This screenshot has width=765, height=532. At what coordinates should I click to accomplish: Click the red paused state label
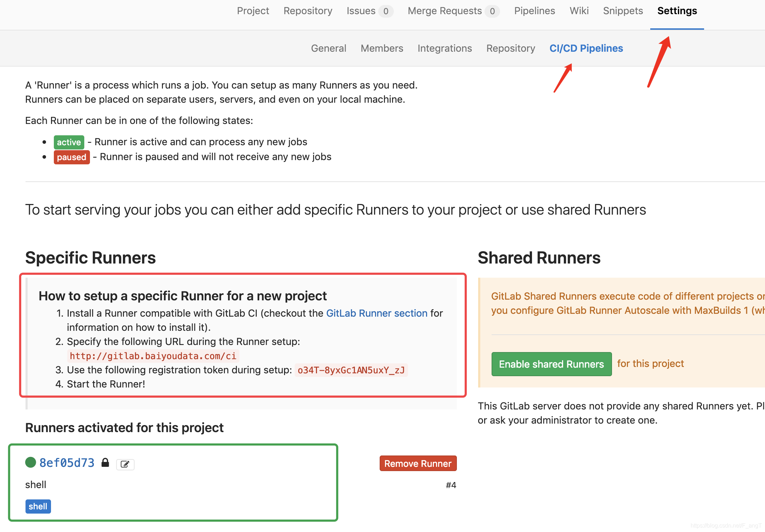coord(72,157)
